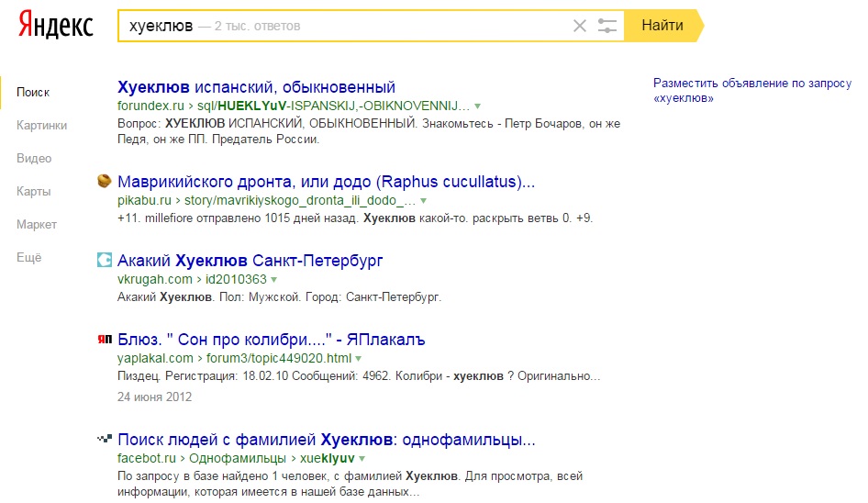Image resolution: width=868 pixels, height=503 pixels.
Task: Click the xueklyuv breadcrumb link
Action: click(x=328, y=458)
